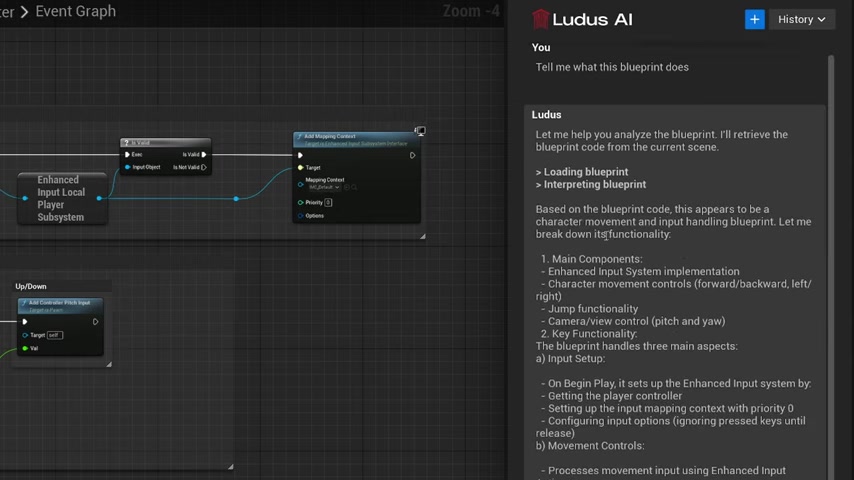Image resolution: width=854 pixels, height=480 pixels.
Task: Click the lower-left large comment box resize handle
Action: (230, 466)
